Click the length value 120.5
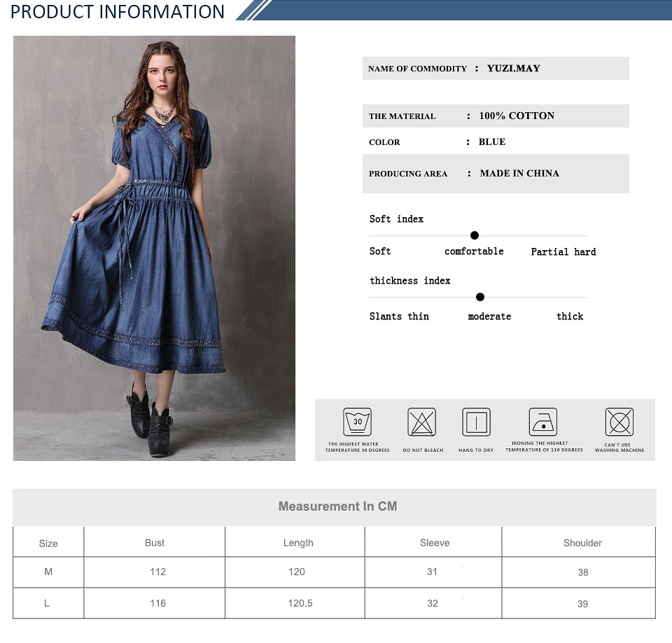 (x=300, y=603)
